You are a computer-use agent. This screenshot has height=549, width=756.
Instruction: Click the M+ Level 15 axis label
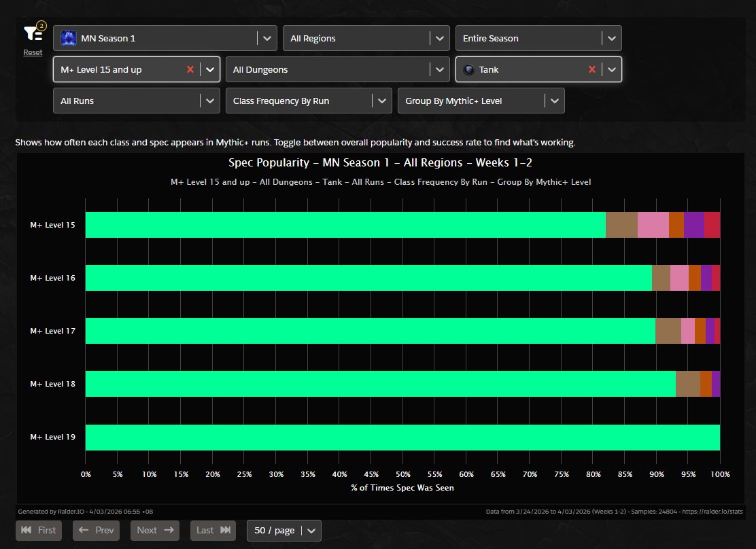pos(52,225)
